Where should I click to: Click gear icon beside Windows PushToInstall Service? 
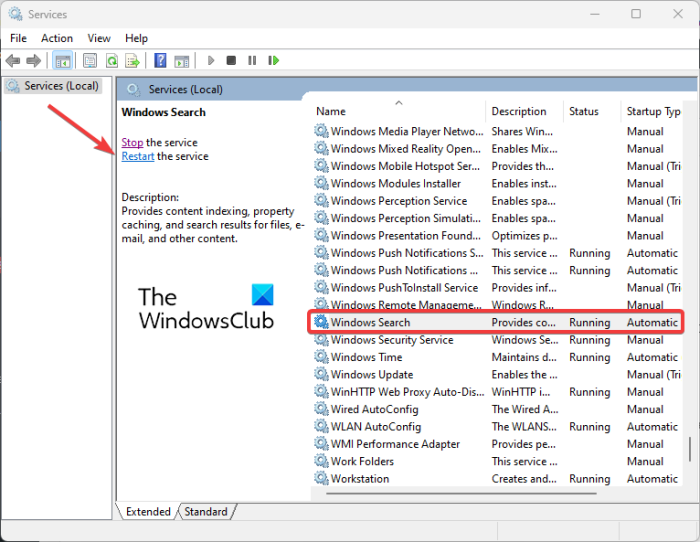point(321,287)
